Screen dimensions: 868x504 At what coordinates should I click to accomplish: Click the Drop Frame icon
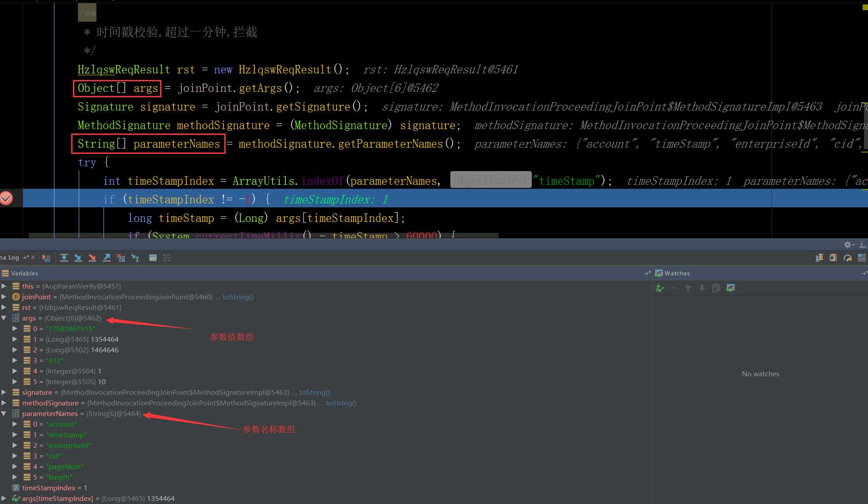click(121, 258)
